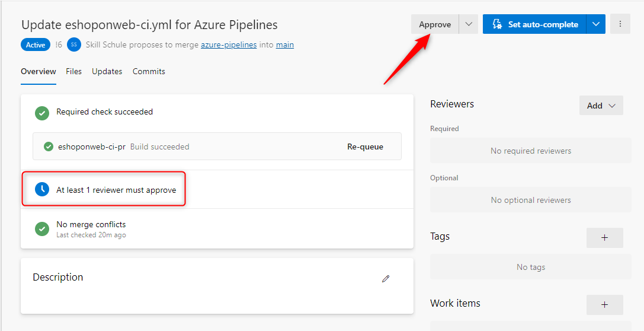Expand the Set auto-complete dropdown arrow
644x331 pixels.
click(x=595, y=24)
